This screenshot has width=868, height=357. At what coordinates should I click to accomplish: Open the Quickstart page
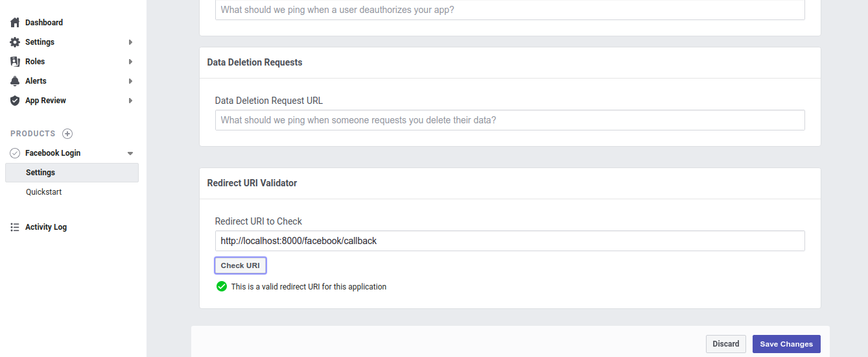click(44, 192)
